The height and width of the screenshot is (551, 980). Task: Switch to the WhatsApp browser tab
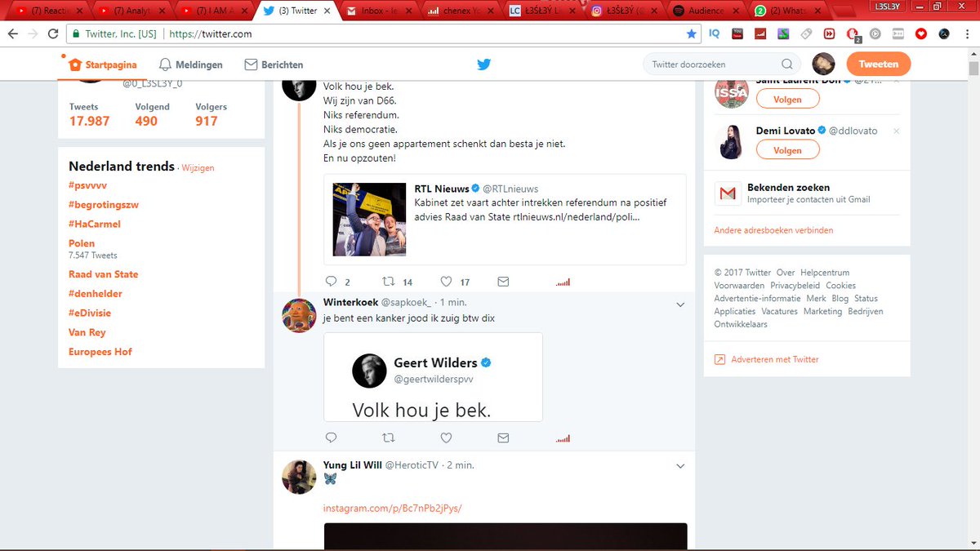pyautogui.click(x=788, y=11)
